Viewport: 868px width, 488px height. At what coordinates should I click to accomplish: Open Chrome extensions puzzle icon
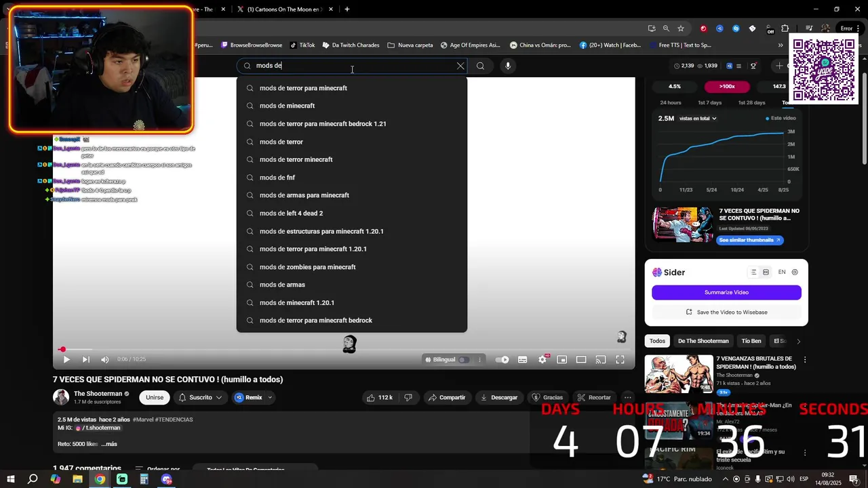tap(785, 28)
